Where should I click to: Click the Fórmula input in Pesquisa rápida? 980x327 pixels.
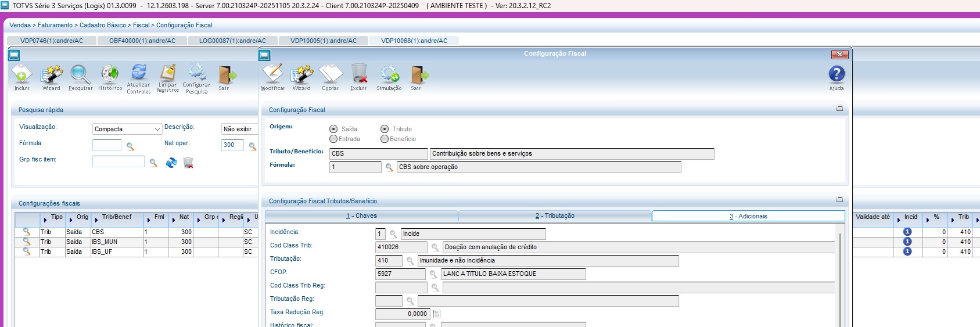107,145
